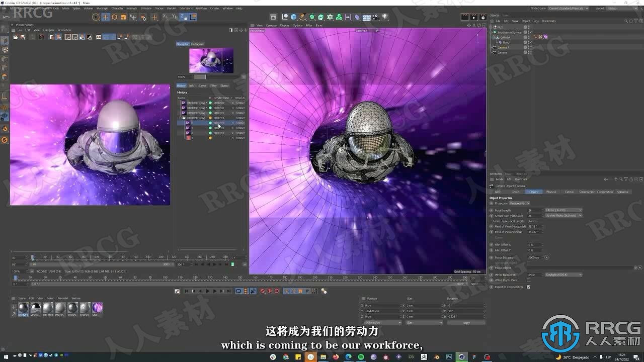Click the Focal Length value field
This screenshot has width=644, height=362.
click(x=535, y=210)
